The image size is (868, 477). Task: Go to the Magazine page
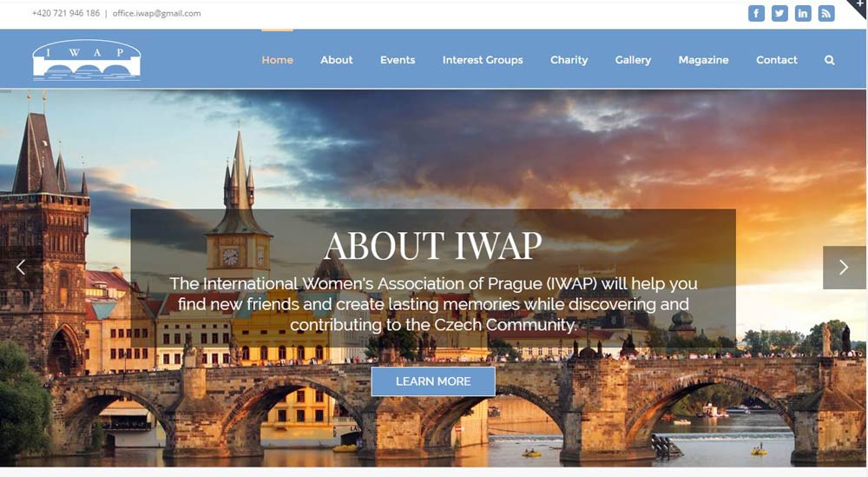(x=703, y=60)
